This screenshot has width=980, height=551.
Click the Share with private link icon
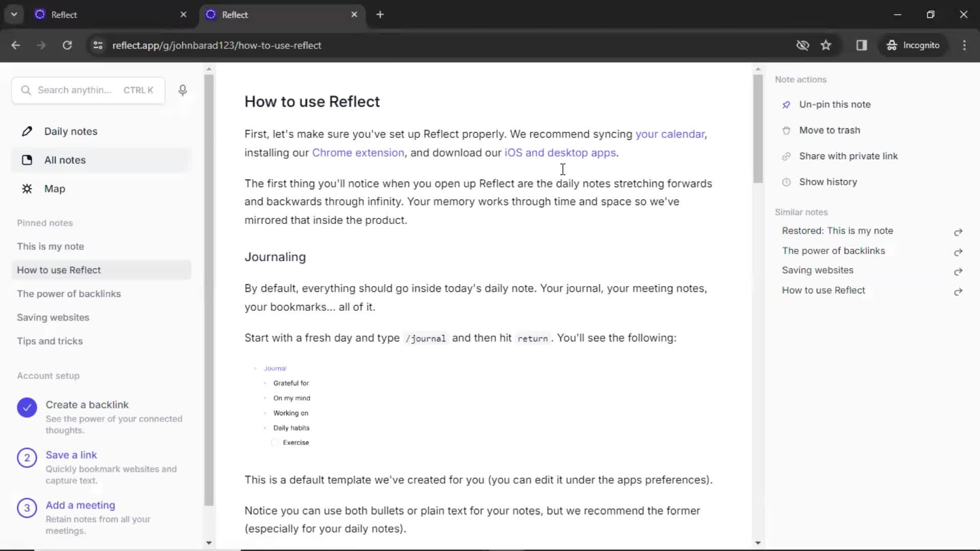pyautogui.click(x=786, y=156)
